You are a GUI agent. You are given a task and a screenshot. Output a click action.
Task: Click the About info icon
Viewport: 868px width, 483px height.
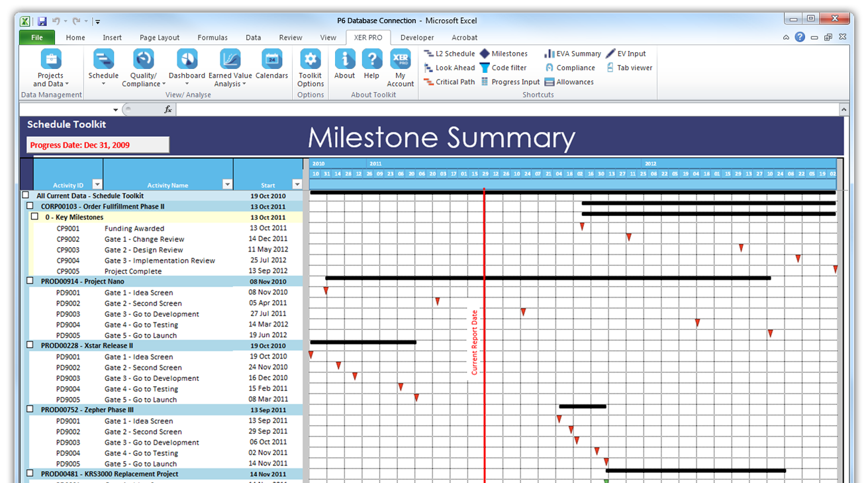click(344, 60)
